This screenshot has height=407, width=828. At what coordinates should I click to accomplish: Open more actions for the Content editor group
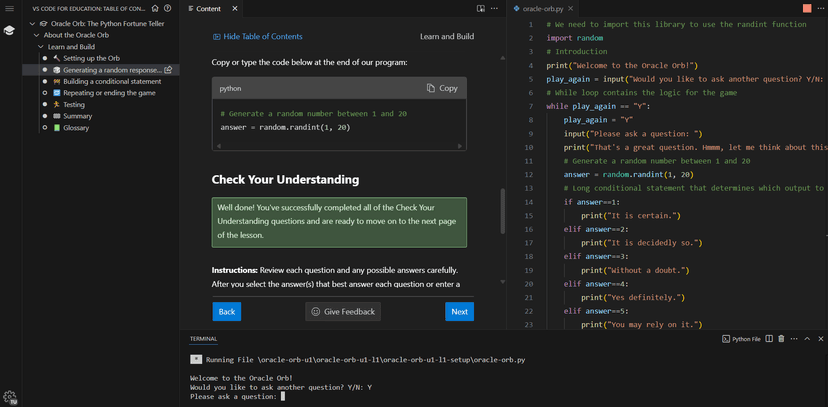494,8
